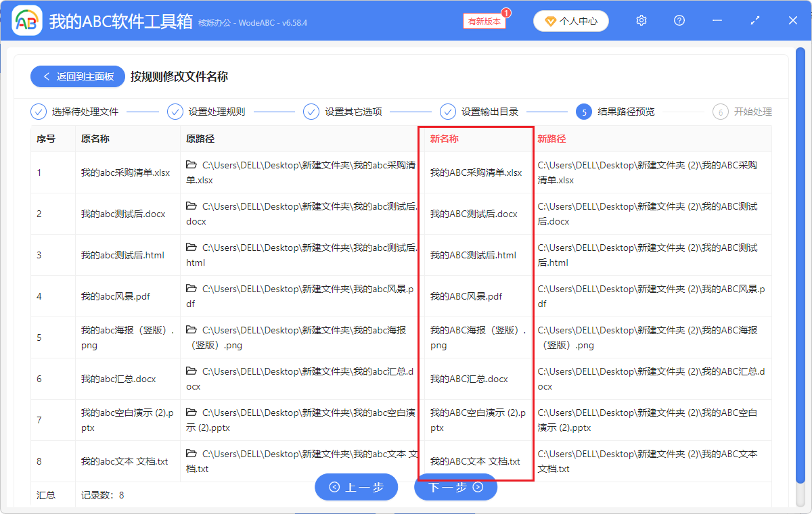Open the settings gear icon

coord(641,20)
